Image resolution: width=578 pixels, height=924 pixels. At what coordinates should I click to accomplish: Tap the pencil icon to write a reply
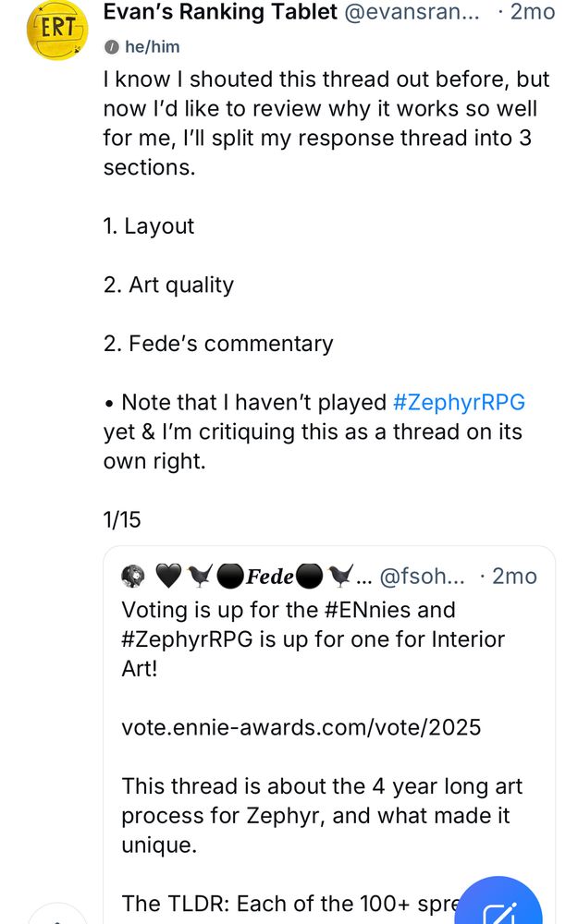click(499, 899)
